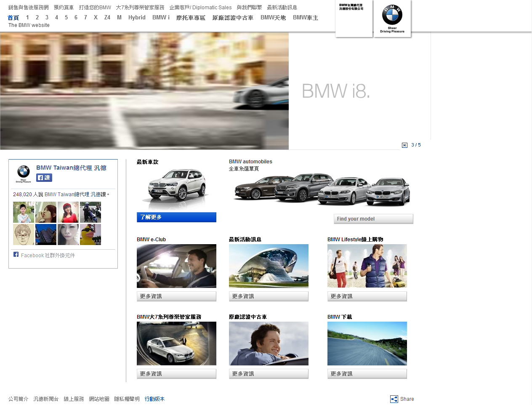The height and width of the screenshot is (405, 532).
Task: Open 7 Series concierge service thumbnail
Action: [176, 344]
